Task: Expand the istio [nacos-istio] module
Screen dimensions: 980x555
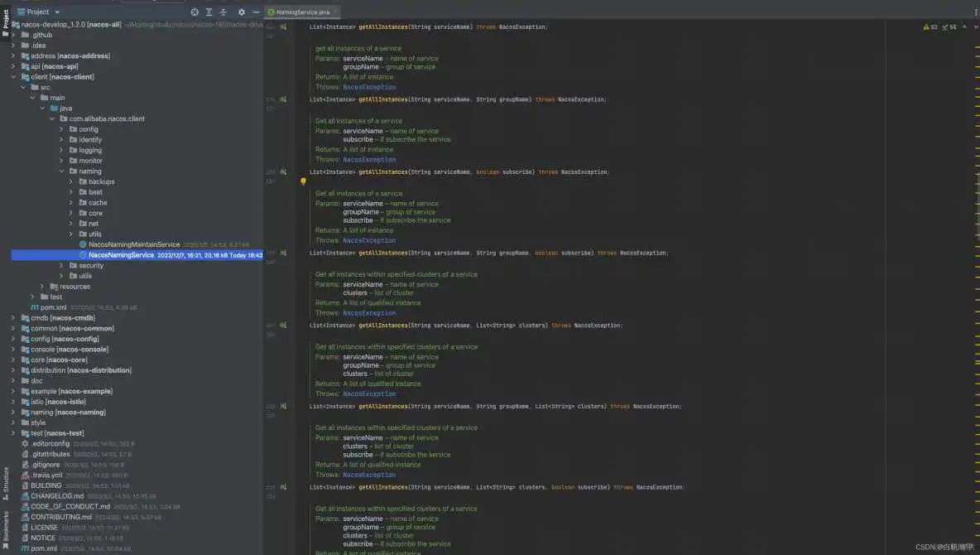Action: (13, 402)
